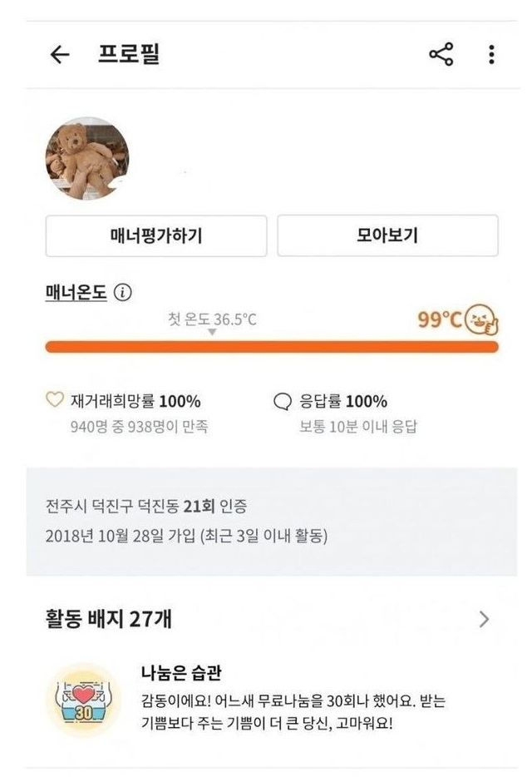Tap the heart icon by 재거래희망률

click(54, 401)
